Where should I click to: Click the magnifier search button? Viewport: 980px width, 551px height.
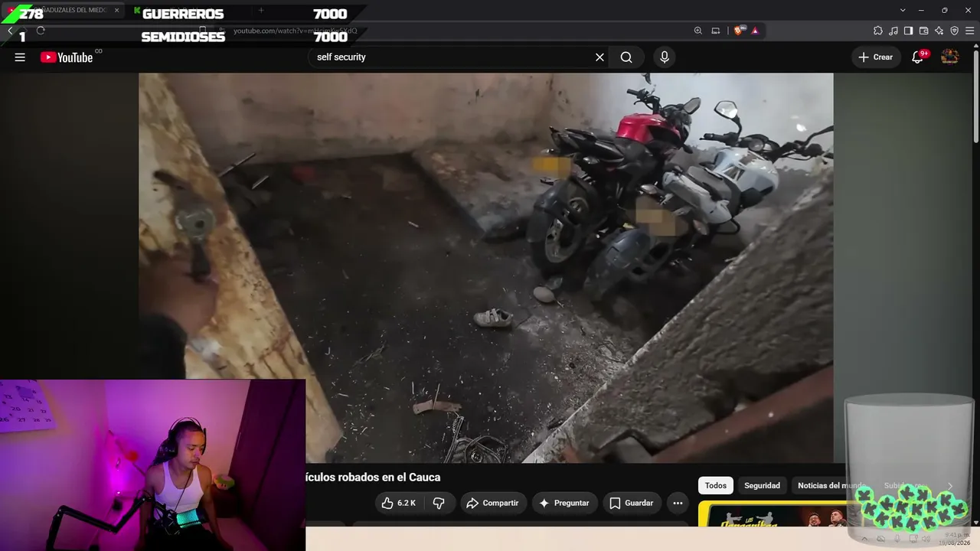(626, 57)
